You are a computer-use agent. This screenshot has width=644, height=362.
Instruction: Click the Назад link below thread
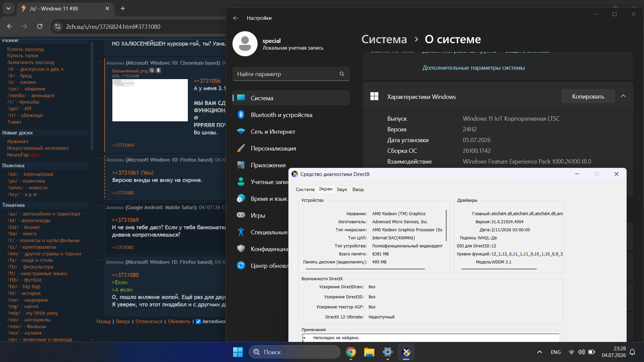point(103,321)
